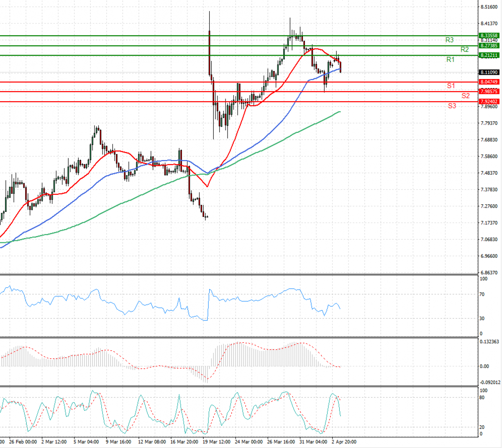Click the S2 support level label
The image size is (502, 448).
tap(466, 96)
